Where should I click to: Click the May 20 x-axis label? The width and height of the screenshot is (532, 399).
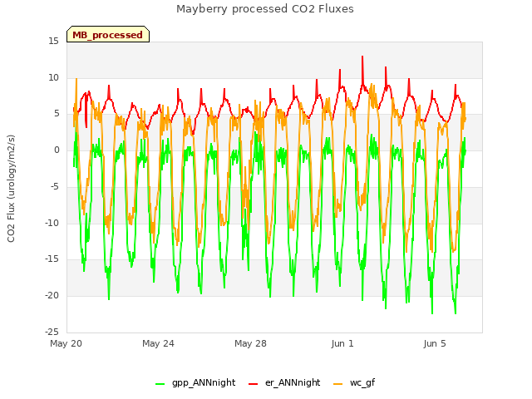click(x=66, y=343)
